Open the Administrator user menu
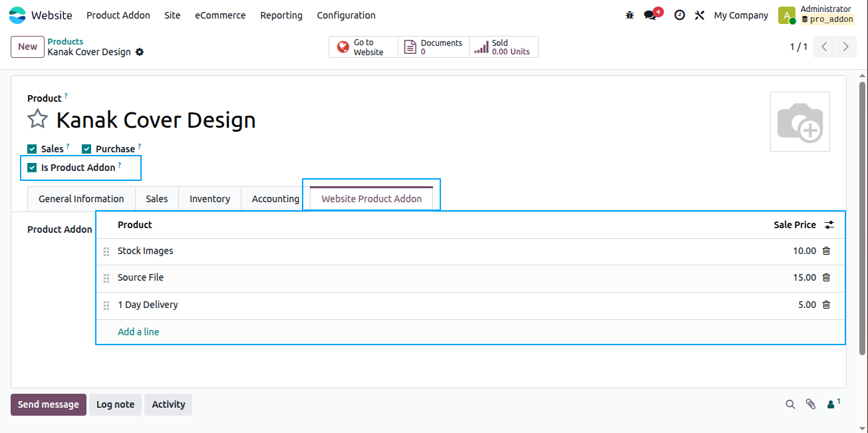Viewport: 868px width, 433px height. pyautogui.click(x=816, y=15)
